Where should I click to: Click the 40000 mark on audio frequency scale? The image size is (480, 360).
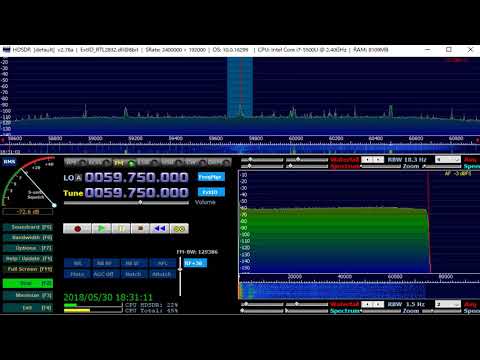344,276
